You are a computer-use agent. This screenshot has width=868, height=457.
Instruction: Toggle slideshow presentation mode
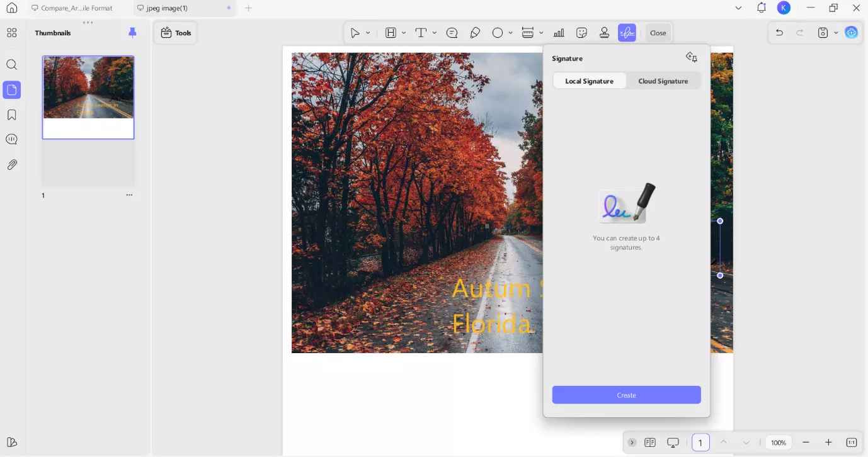click(673, 443)
